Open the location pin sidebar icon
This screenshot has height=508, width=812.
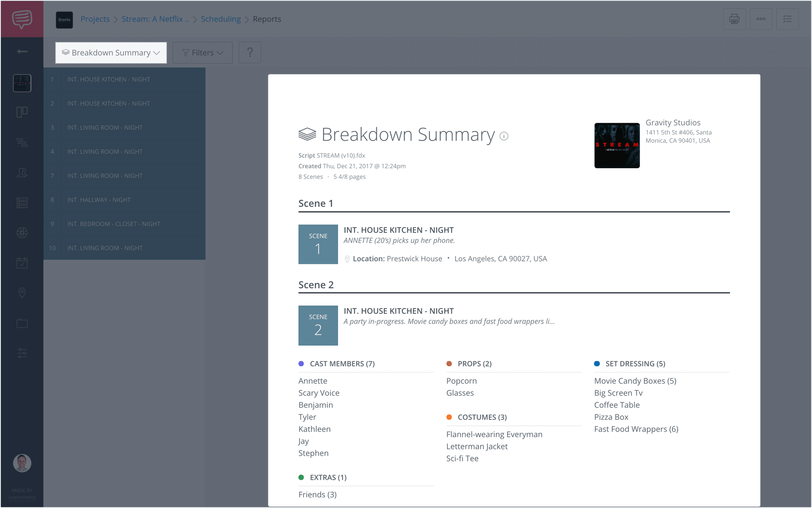click(x=22, y=293)
